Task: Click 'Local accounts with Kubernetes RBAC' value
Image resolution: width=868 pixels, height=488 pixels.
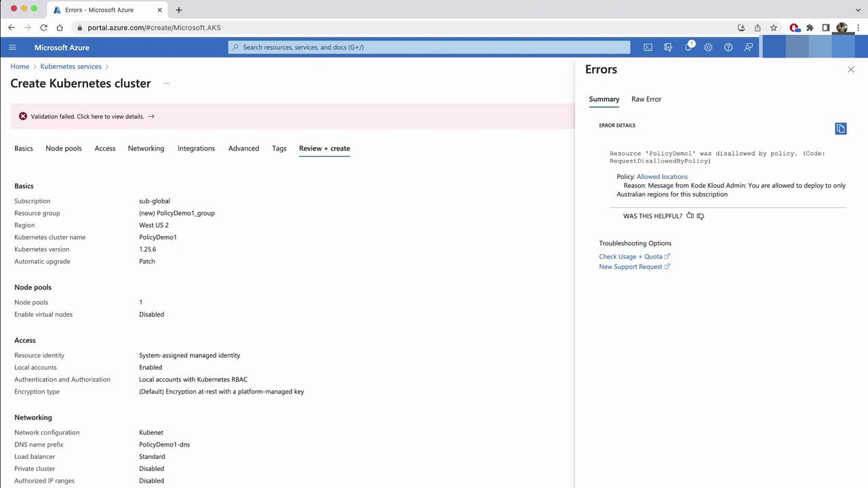Action: pos(193,380)
